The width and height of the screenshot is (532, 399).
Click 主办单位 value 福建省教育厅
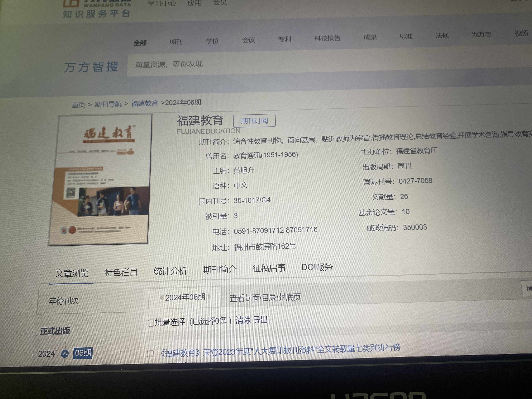coord(417,151)
